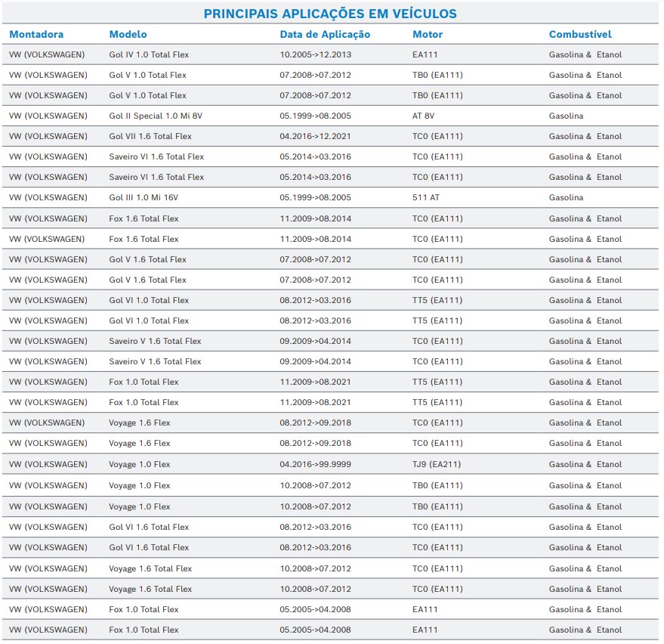
Task: Select the date '04.2016->12.2021'
Action: pos(315,136)
